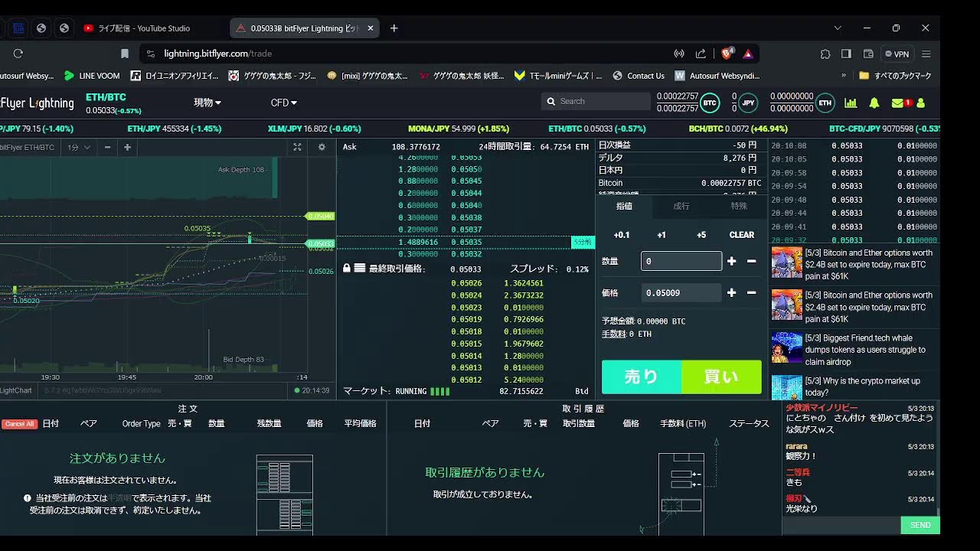This screenshot has height=551, width=980.
Task: Open the 1分 chart interval dropdown
Action: (x=79, y=147)
